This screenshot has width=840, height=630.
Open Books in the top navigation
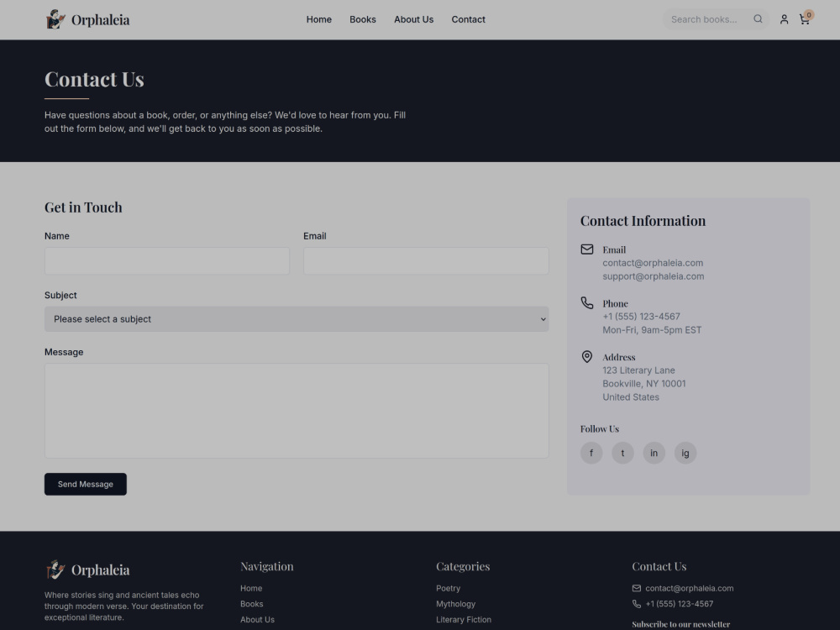(x=363, y=19)
